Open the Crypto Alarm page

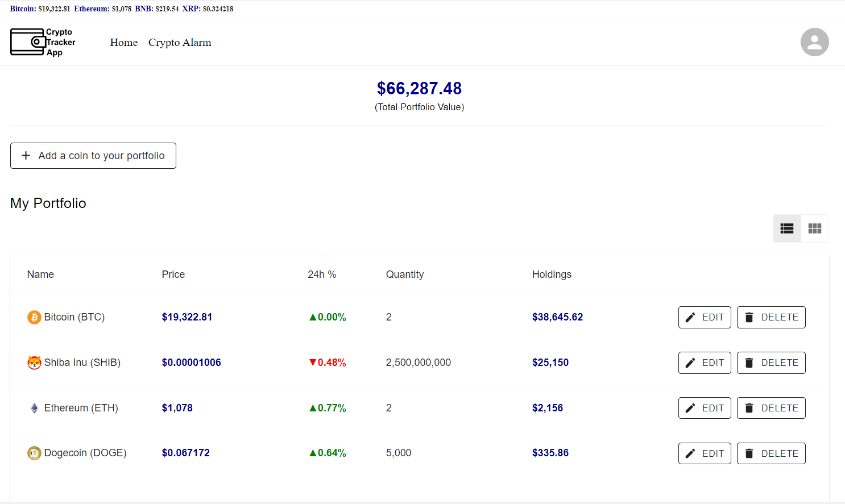180,43
